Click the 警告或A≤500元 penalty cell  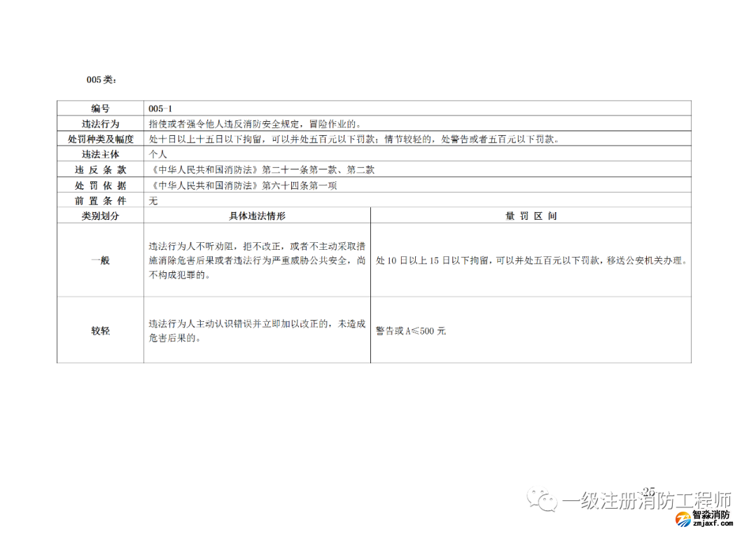[x=411, y=330]
